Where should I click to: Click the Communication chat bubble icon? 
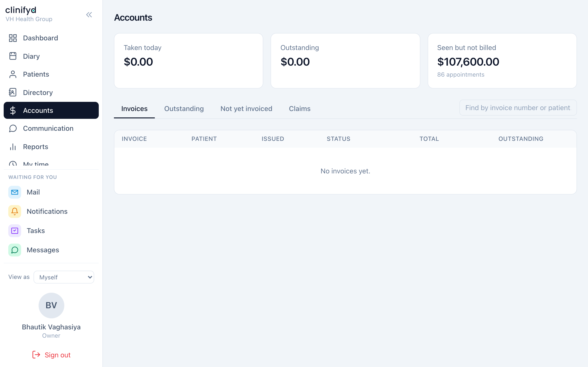13,128
